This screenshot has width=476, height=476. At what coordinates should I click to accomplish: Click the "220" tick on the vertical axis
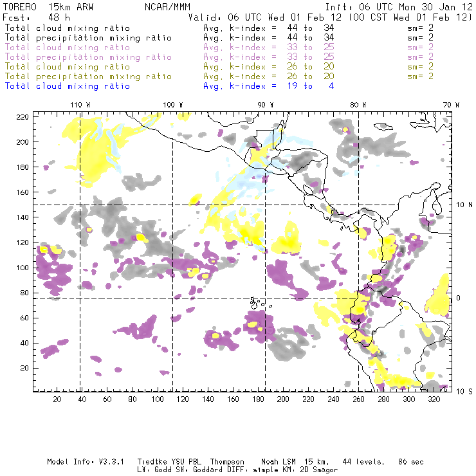coord(23,117)
